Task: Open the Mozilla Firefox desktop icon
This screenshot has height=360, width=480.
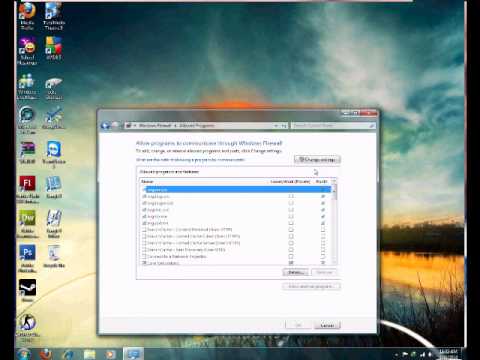Action: [x=27, y=16]
